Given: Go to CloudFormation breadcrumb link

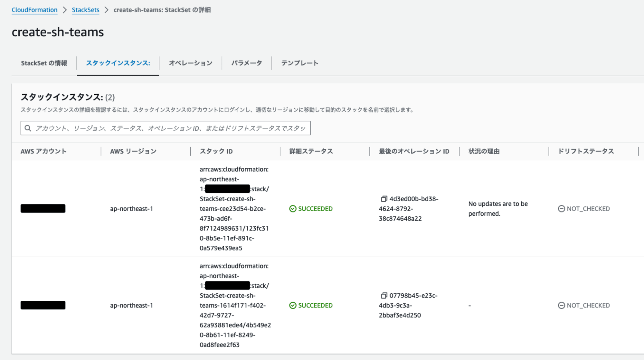Looking at the screenshot, I should (x=34, y=10).
